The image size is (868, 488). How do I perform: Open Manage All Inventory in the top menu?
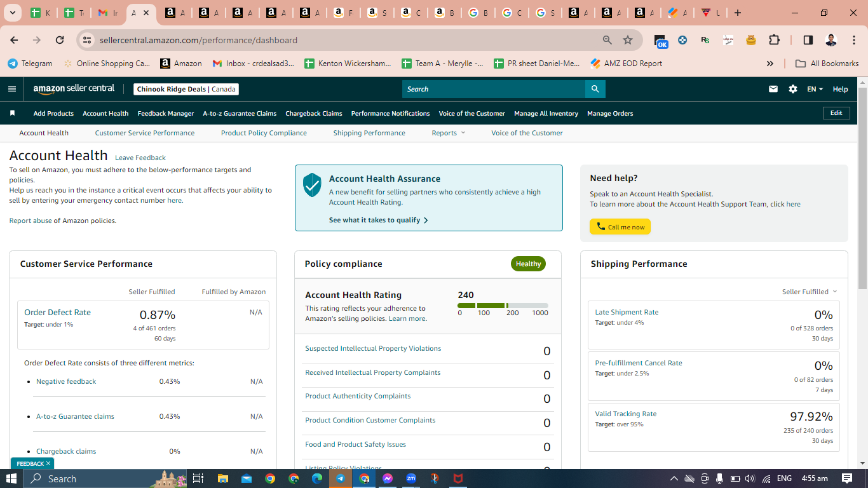coord(546,113)
